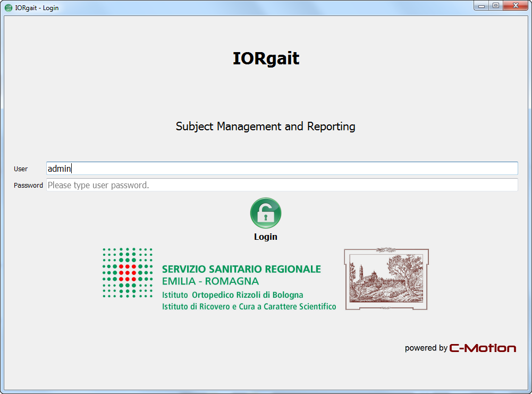Click 'SERVIZIO SANITARIO REGIONALE' text
This screenshot has width=532, height=394.
tap(241, 269)
